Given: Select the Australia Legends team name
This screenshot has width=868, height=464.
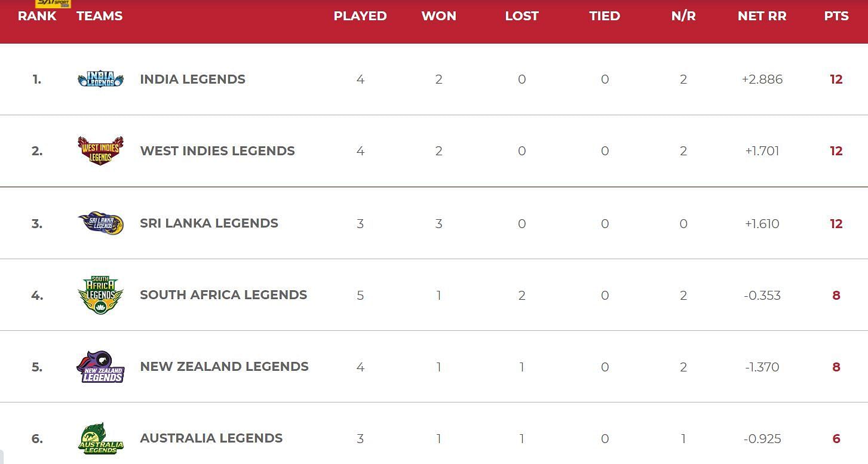Looking at the screenshot, I should (x=211, y=438).
